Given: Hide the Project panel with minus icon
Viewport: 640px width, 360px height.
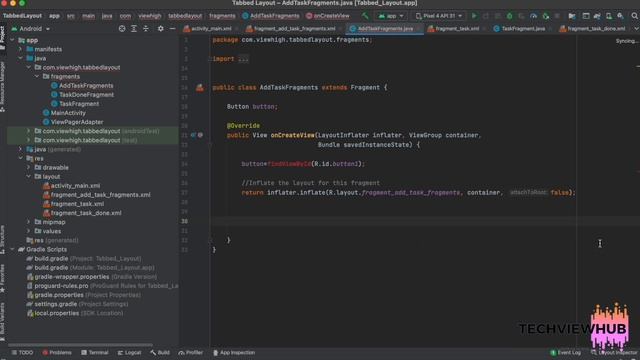Looking at the screenshot, I should point(172,29).
